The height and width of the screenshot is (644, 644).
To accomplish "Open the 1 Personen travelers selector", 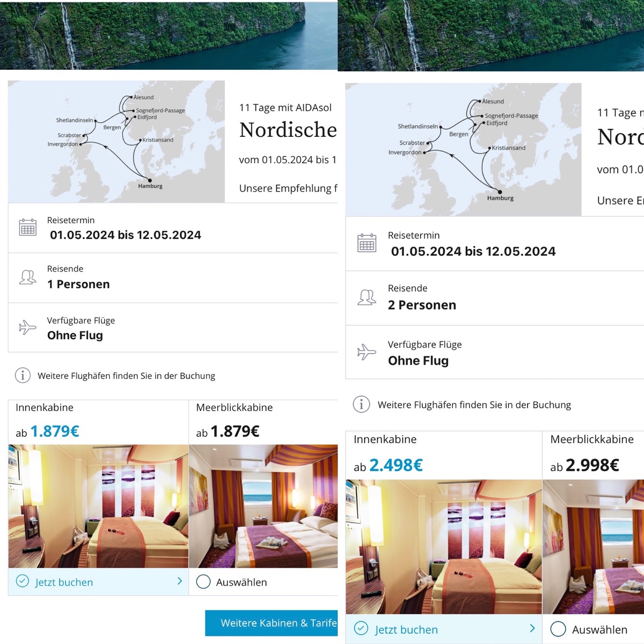I will [173, 278].
